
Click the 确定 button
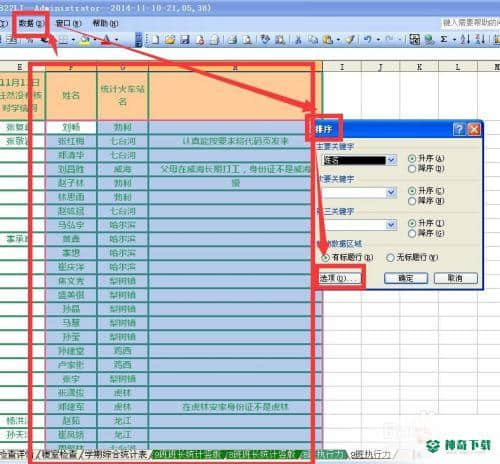tap(406, 278)
